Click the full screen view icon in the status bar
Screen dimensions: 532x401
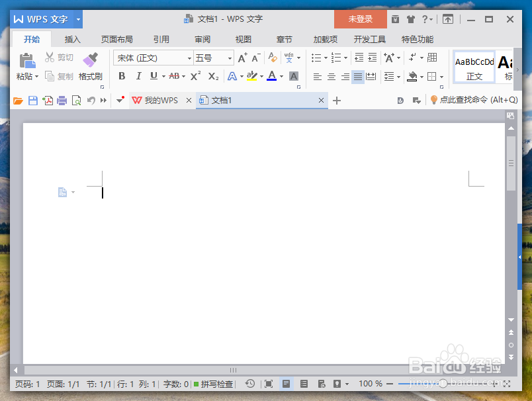tap(269, 384)
